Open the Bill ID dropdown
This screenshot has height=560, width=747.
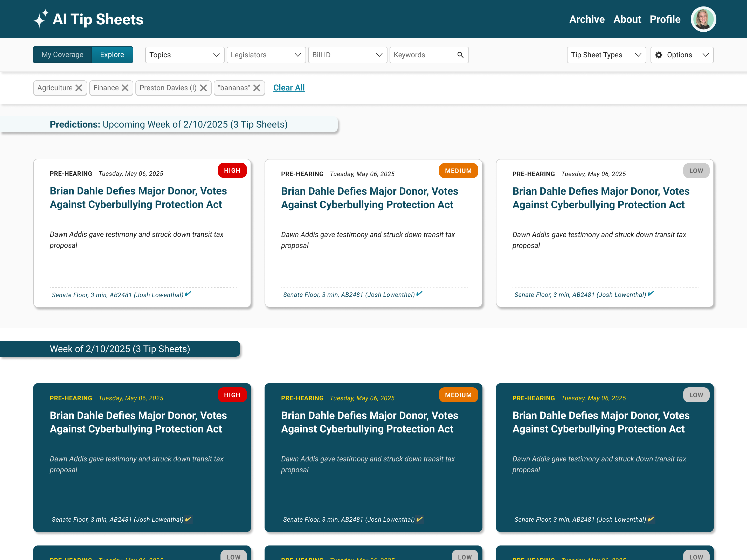pyautogui.click(x=347, y=55)
